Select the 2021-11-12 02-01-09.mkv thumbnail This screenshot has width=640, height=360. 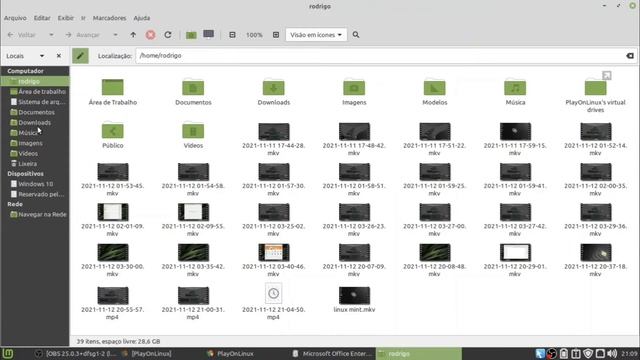coord(113,212)
